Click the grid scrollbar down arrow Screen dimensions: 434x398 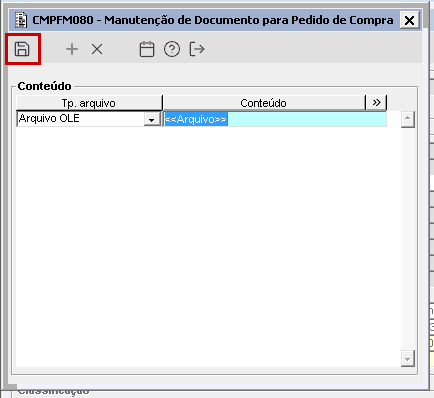[x=408, y=359]
